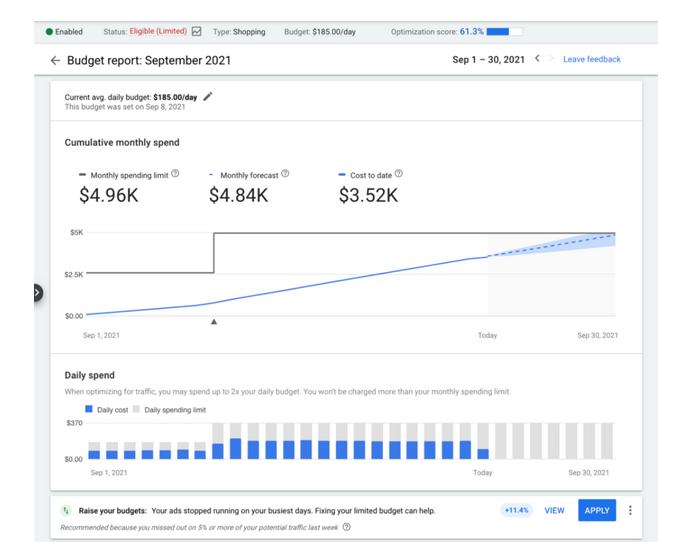
Task: Click the Leave feedback link
Action: [x=591, y=60]
